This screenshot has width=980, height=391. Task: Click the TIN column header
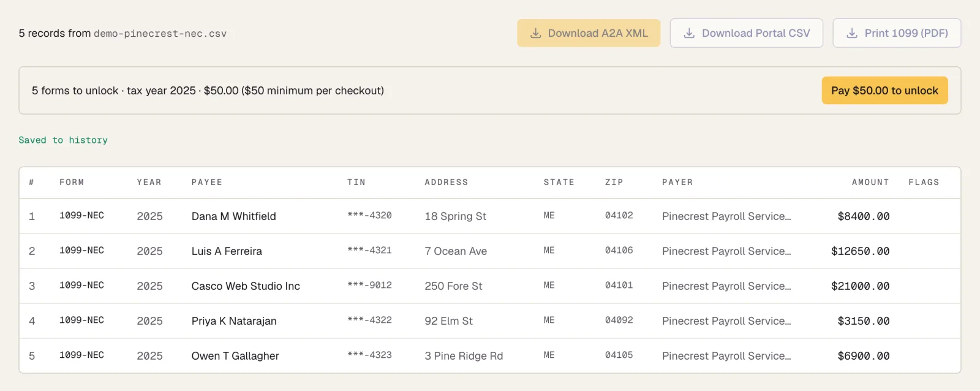pyautogui.click(x=356, y=183)
